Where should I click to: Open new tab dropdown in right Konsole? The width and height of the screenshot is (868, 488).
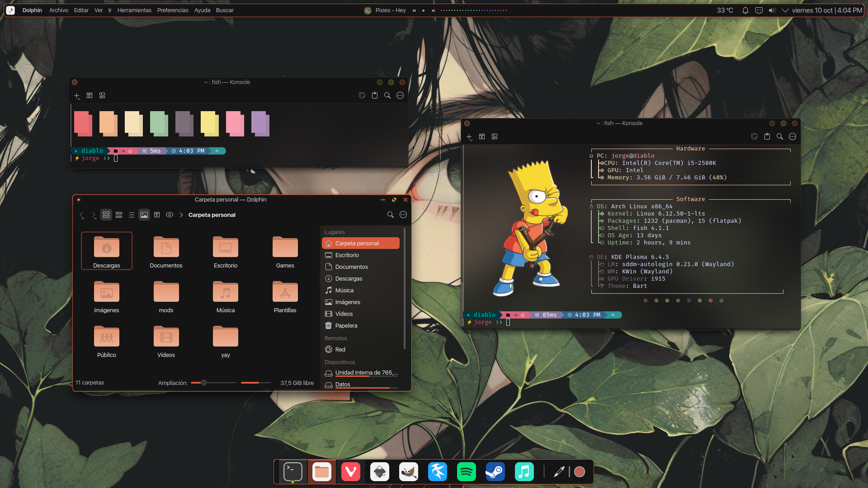click(x=469, y=137)
